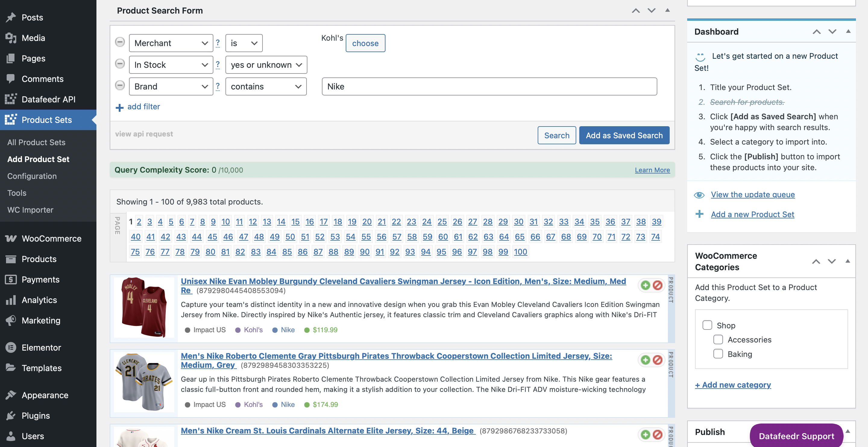Open Datafeedr API menu
This screenshot has width=868, height=447.
[x=48, y=99]
